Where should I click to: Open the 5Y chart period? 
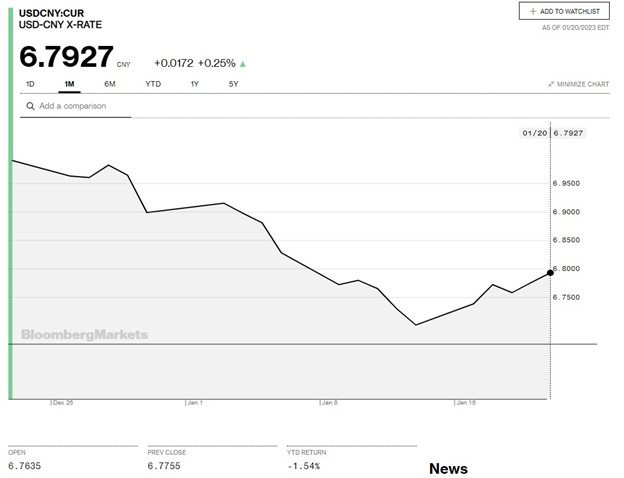[233, 84]
